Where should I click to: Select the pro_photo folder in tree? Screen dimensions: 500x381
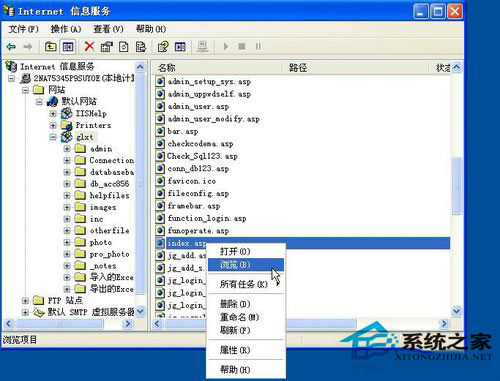pos(109,254)
